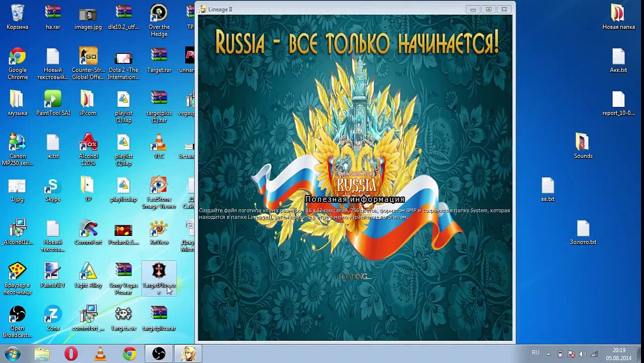Select the images.jpg file icon
The width and height of the screenshot is (644, 363).
[x=88, y=17]
